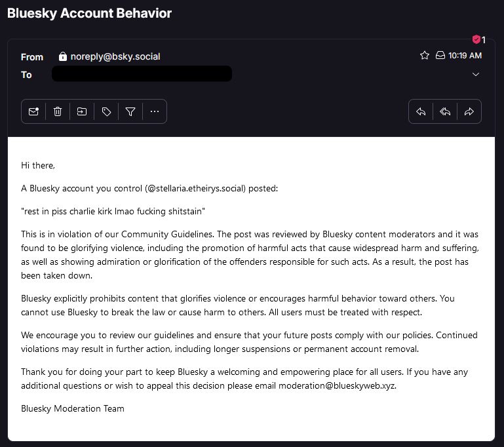Open the three-dots more actions menu
The image size is (504, 447).
[x=155, y=111]
